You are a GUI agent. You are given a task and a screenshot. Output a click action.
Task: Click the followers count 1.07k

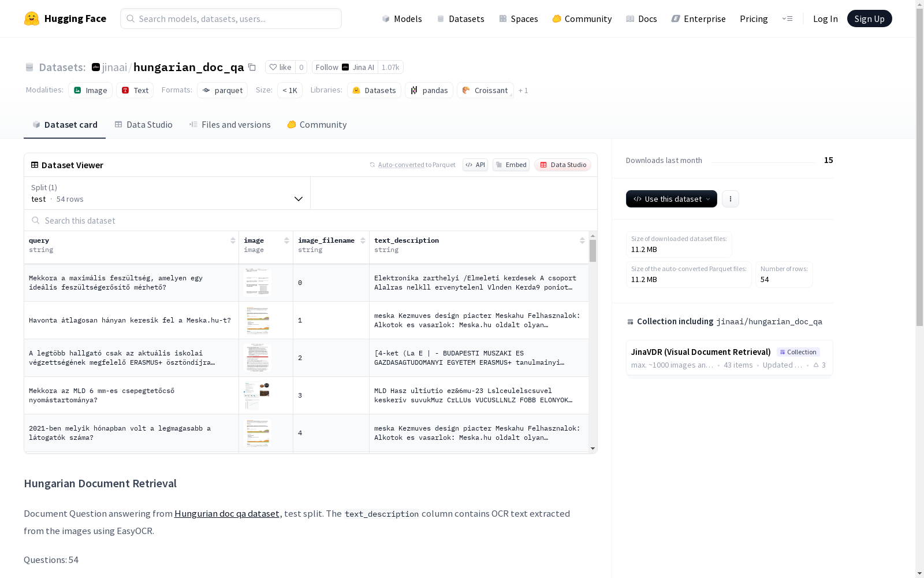pos(390,67)
